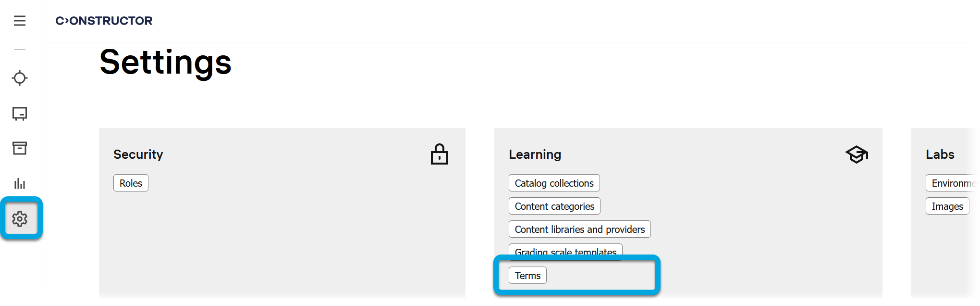Click the Learning section heading
The image size is (980, 306).
coord(535,154)
